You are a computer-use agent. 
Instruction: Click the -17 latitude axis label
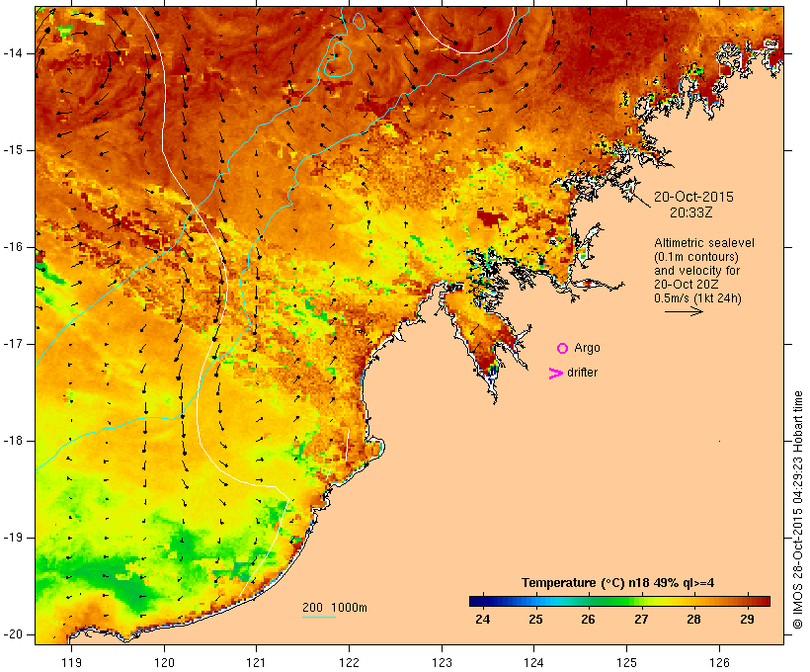coord(13,344)
